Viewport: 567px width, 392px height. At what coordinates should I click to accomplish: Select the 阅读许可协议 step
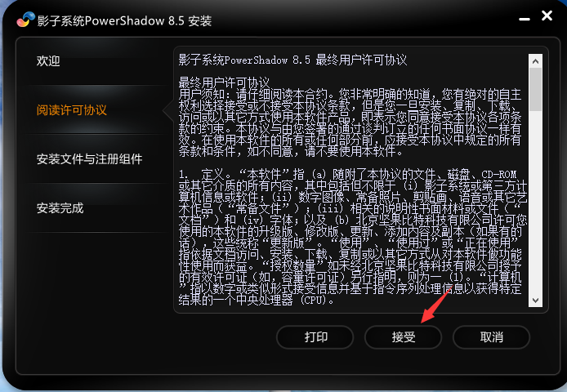pyautogui.click(x=72, y=110)
